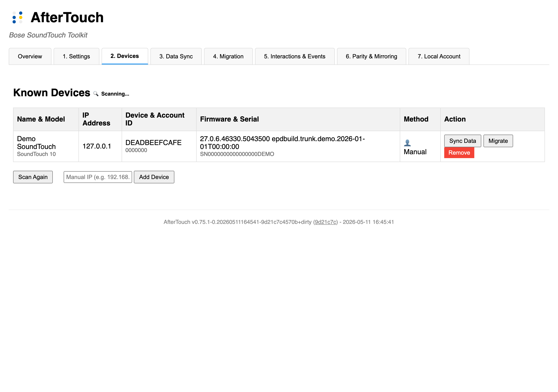558x392 pixels.
Task: Click the AfterTouch title text
Action: pos(67,17)
